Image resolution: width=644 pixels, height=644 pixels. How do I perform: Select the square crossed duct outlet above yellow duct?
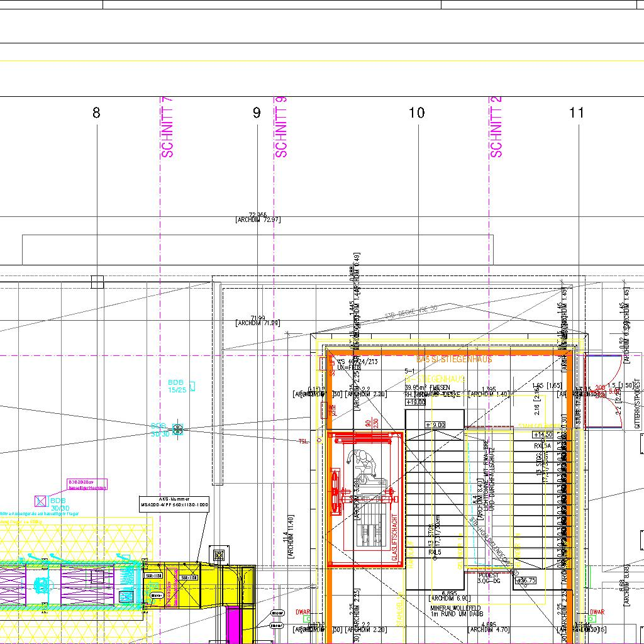click(219, 555)
